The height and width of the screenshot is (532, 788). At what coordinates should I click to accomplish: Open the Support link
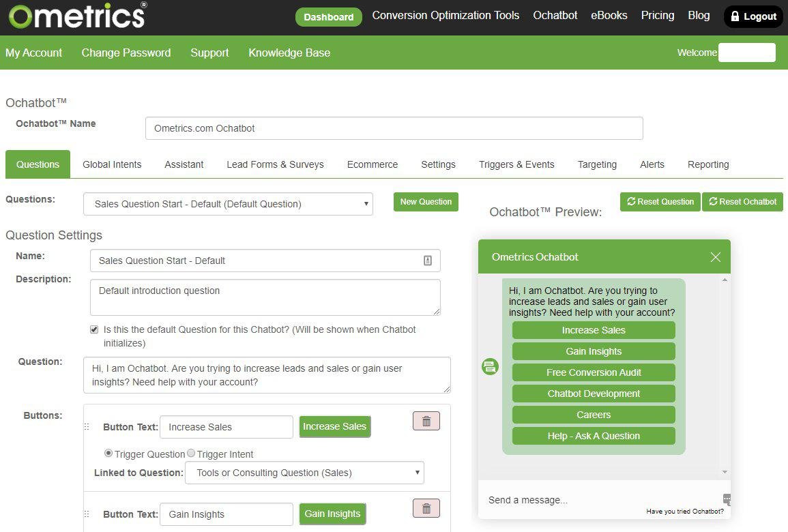pos(209,53)
